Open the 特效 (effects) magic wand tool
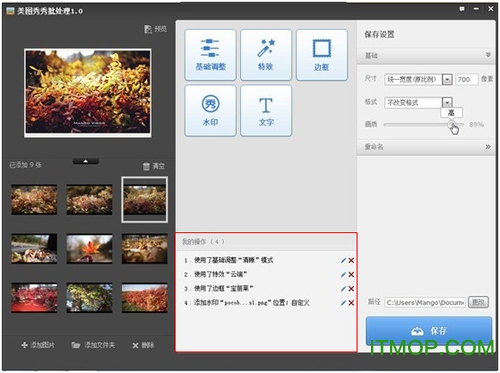The image size is (500, 373). point(266,55)
